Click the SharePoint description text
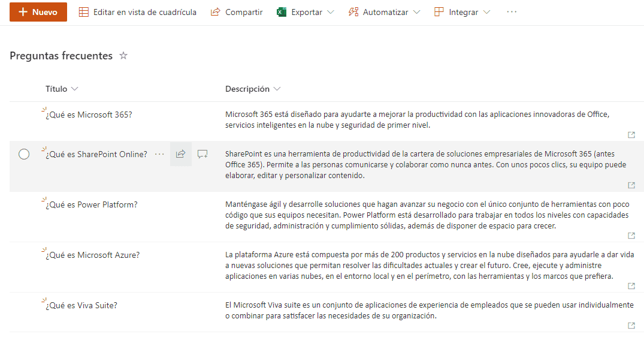The width and height of the screenshot is (644, 337). tap(425, 164)
